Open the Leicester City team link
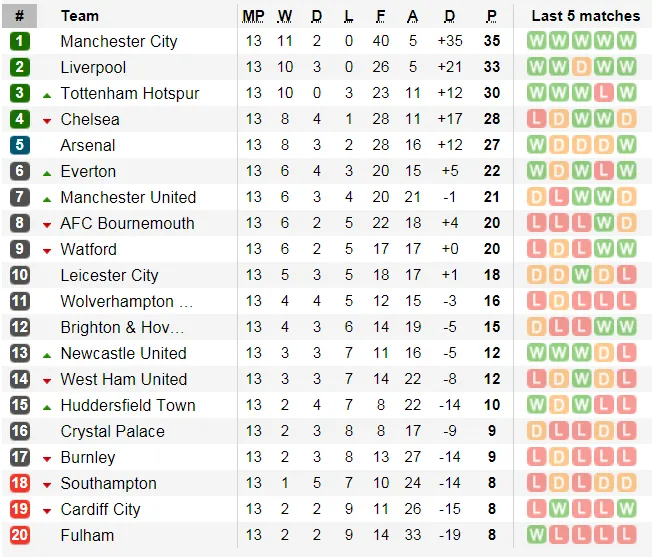 [x=109, y=275]
